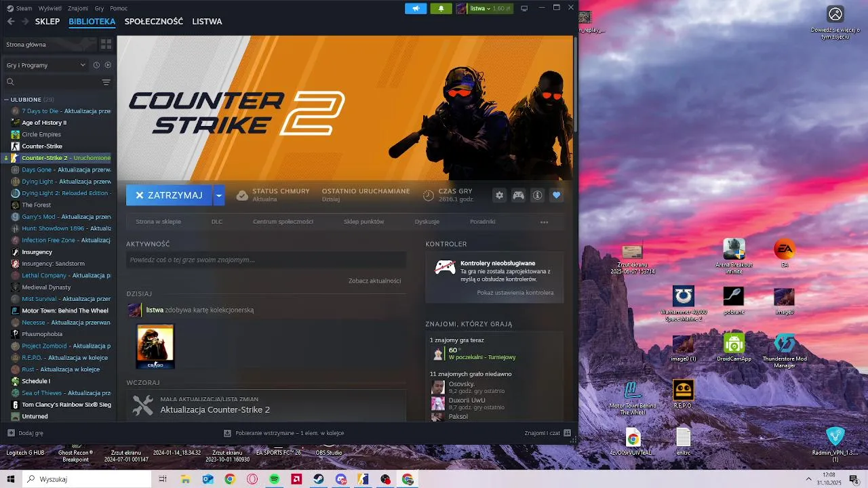This screenshot has width=868, height=488.
Task: Show ready-to-play games filter icon
Action: [x=108, y=65]
